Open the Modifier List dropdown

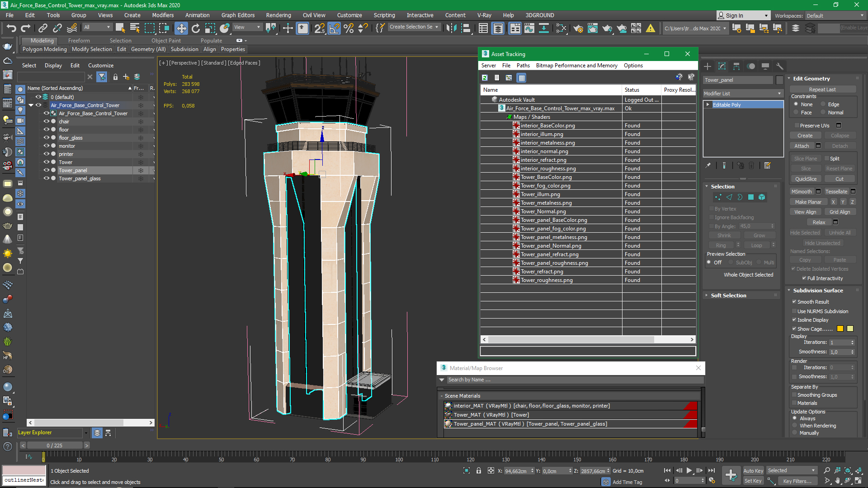743,94
